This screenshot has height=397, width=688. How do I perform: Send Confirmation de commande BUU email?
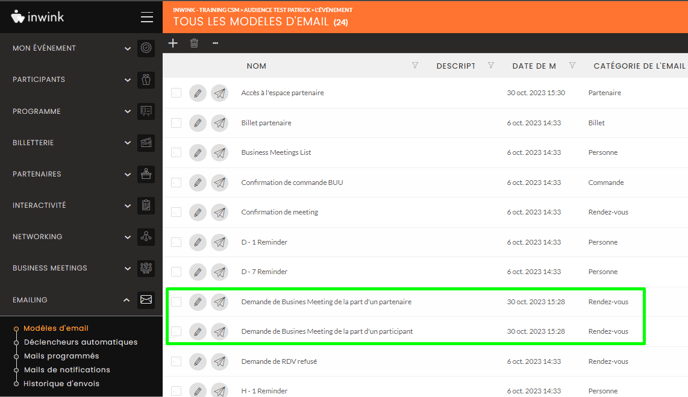click(220, 182)
